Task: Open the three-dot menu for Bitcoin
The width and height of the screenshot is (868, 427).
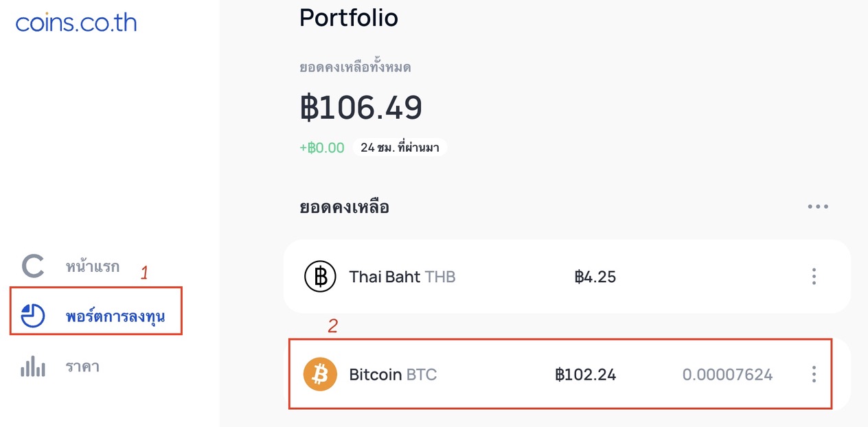Action: click(x=814, y=374)
